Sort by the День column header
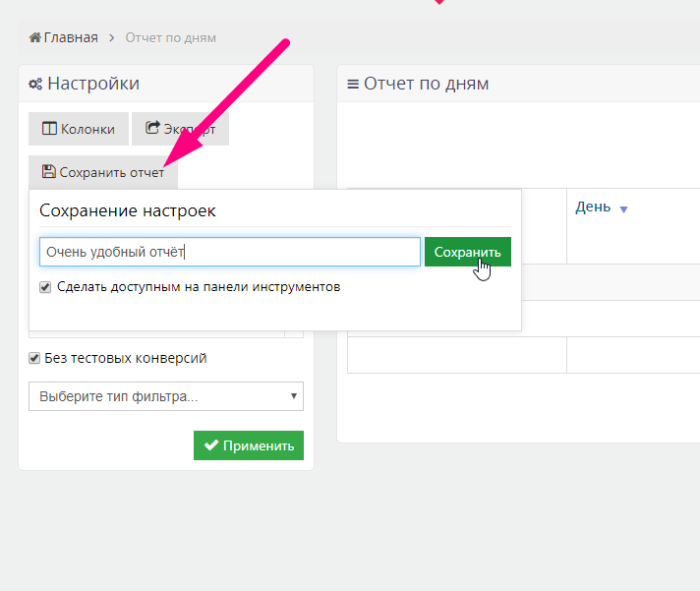 click(593, 207)
